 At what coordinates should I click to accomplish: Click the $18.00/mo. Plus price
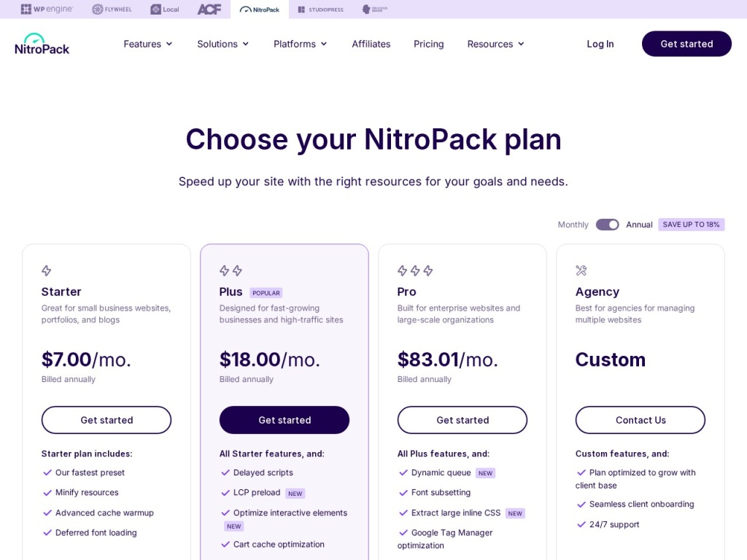click(x=270, y=359)
